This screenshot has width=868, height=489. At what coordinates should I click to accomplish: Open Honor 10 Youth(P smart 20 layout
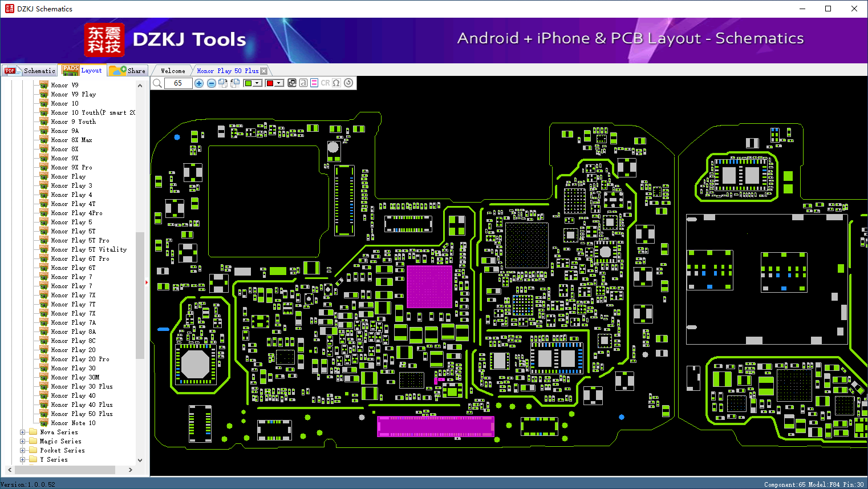(x=93, y=112)
